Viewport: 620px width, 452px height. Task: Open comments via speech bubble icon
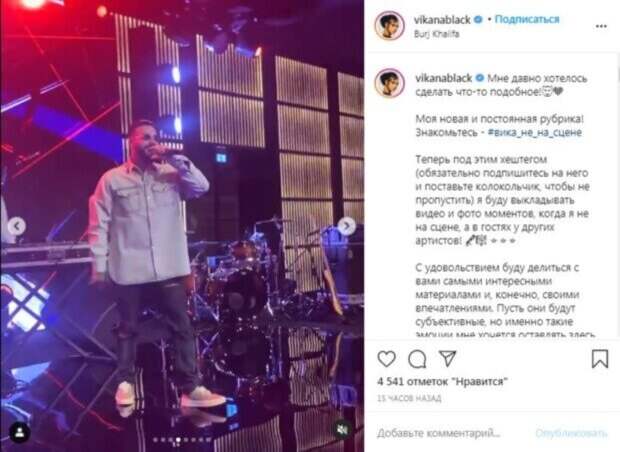click(x=417, y=359)
